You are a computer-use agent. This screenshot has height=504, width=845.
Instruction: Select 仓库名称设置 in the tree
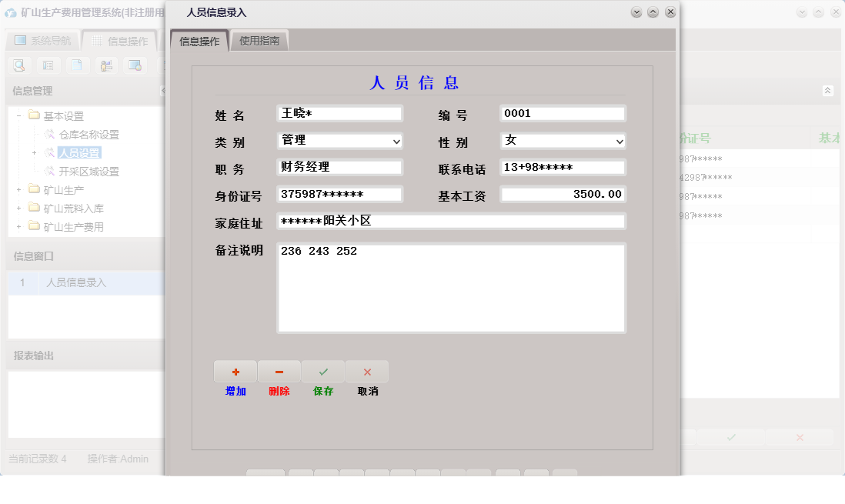[86, 135]
